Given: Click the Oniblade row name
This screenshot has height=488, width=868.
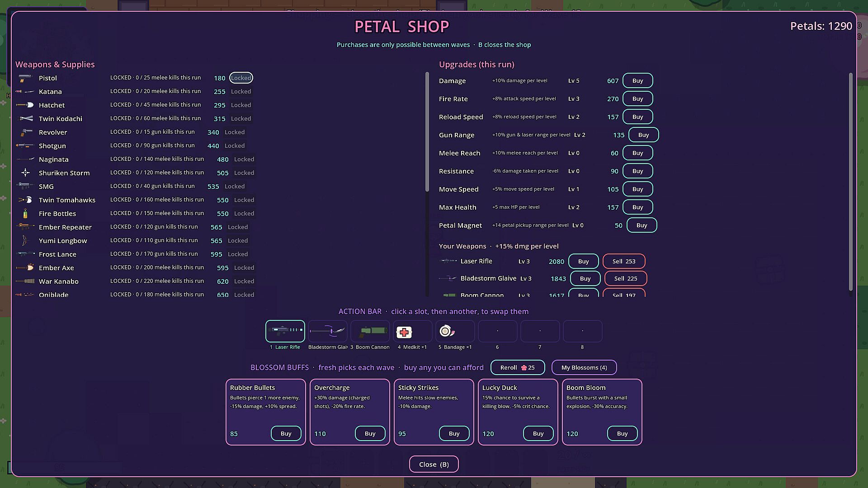Looking at the screenshot, I should [x=54, y=295].
